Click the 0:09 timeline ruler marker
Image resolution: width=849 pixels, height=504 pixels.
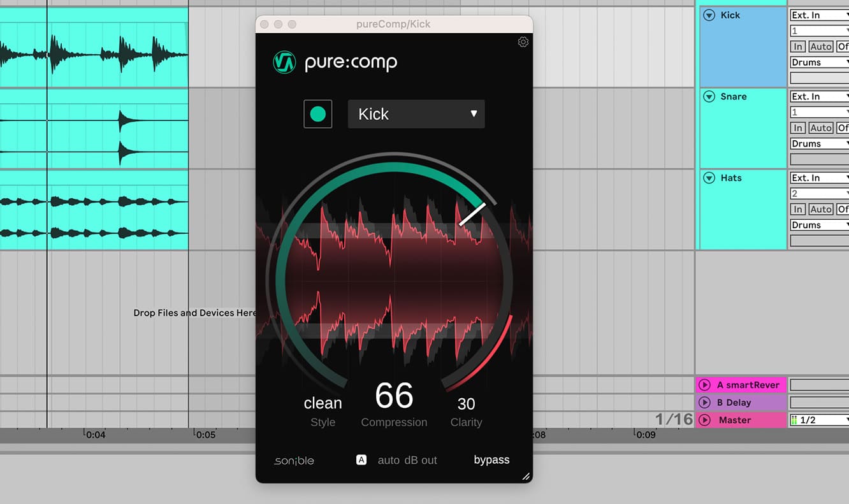coord(645,435)
